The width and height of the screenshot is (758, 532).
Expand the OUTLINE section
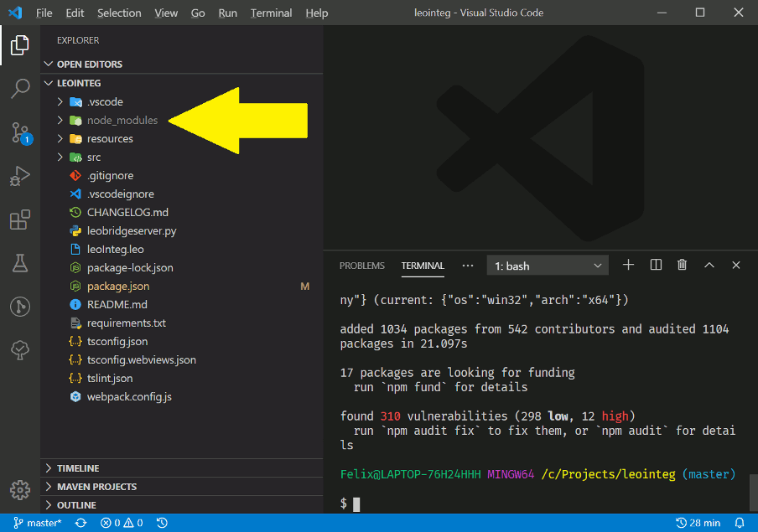[x=182, y=505]
